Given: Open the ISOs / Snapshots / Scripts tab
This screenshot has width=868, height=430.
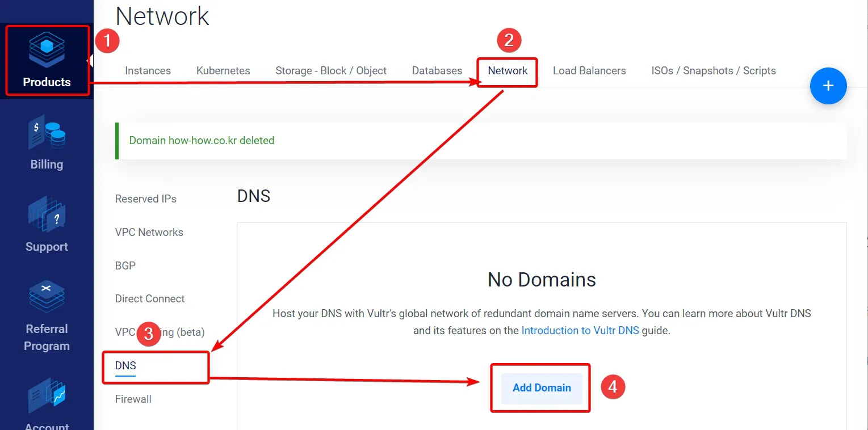Looking at the screenshot, I should click(x=714, y=71).
